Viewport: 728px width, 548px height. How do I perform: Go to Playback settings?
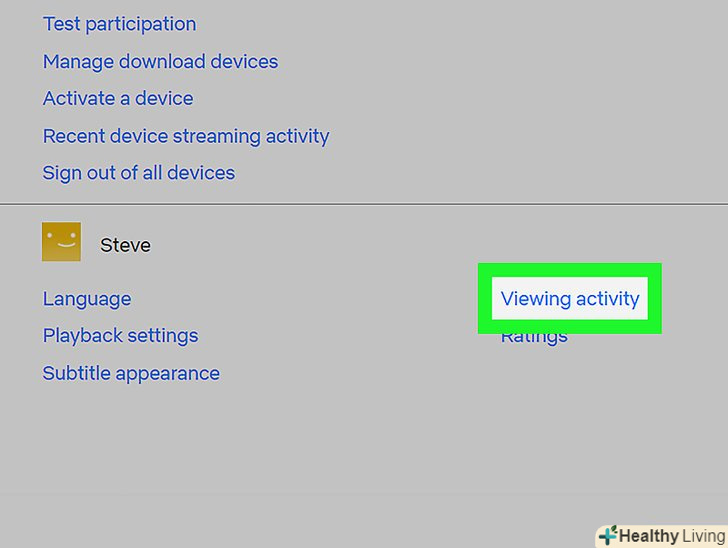coord(120,335)
